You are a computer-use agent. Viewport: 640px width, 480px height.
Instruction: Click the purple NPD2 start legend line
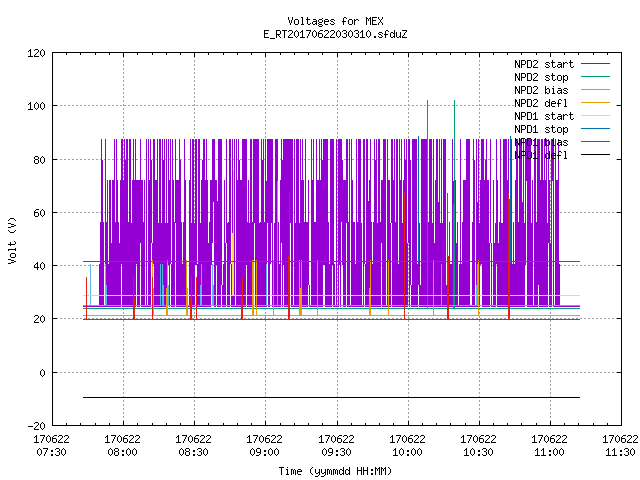[x=595, y=64]
